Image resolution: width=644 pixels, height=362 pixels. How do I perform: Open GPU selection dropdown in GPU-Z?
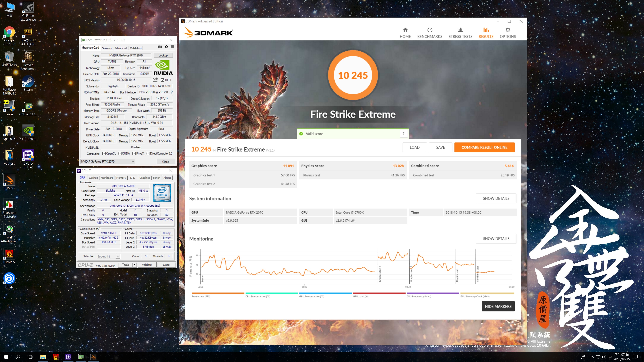tap(108, 161)
